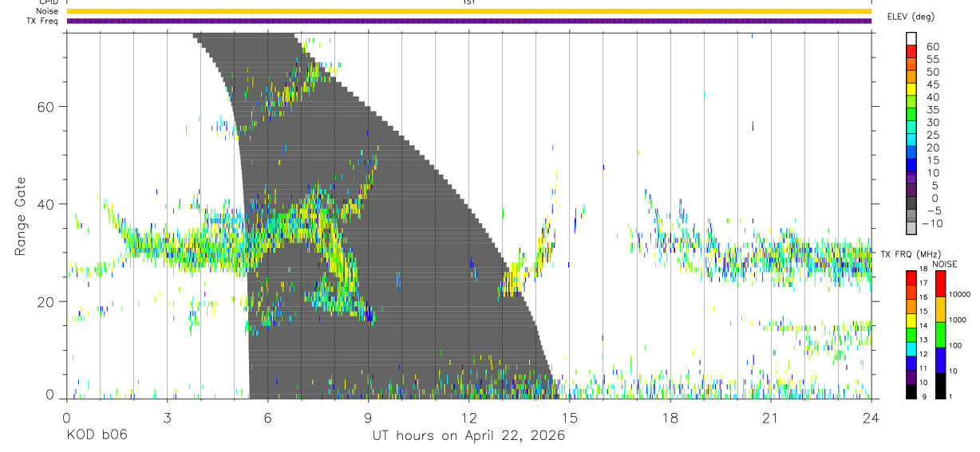Click the 'UT hours on April 22, 2026' axis title
The image size is (980, 452).
[x=468, y=436]
